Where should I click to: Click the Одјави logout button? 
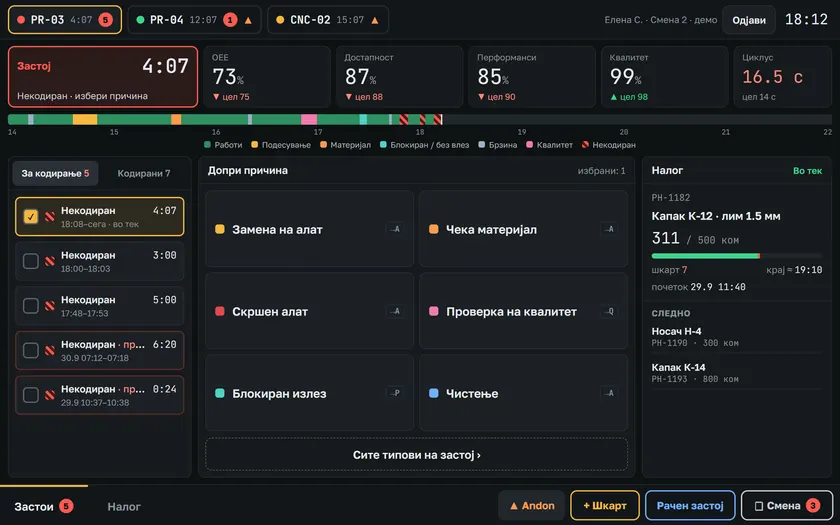tap(748, 20)
